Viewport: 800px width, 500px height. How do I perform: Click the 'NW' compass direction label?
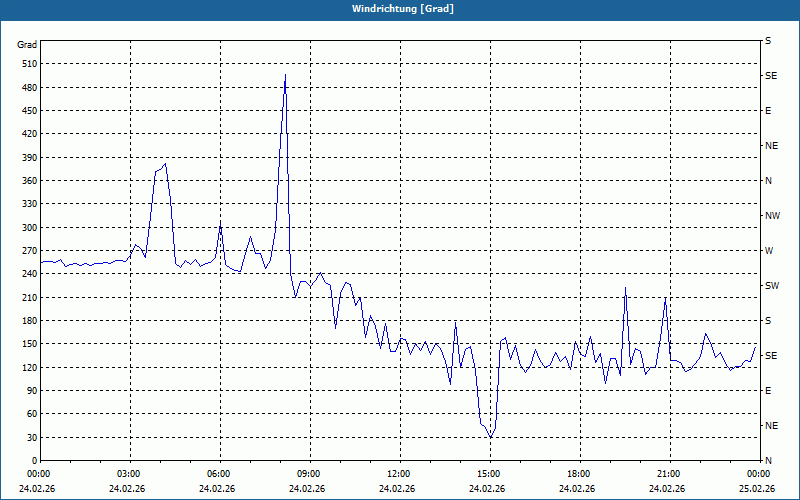coord(772,216)
